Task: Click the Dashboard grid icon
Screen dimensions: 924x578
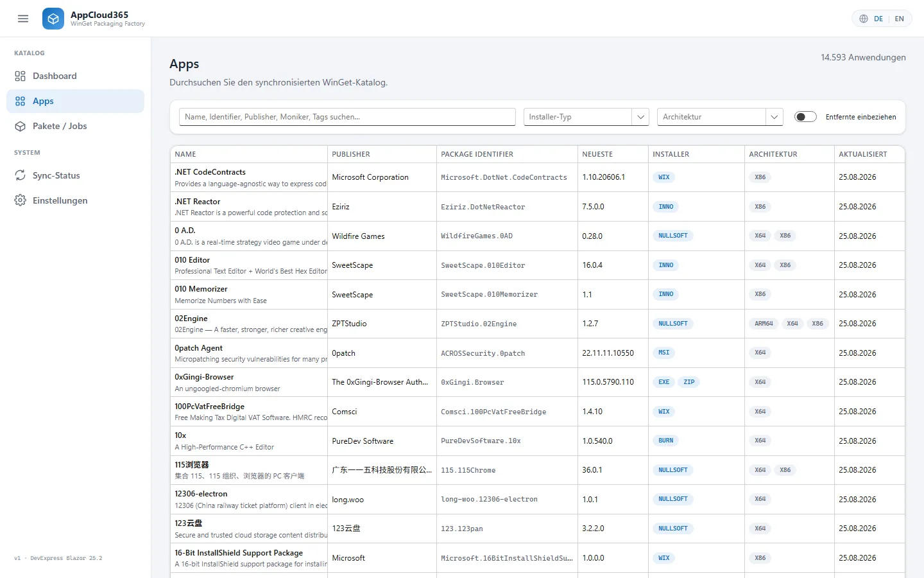Action: pos(21,76)
